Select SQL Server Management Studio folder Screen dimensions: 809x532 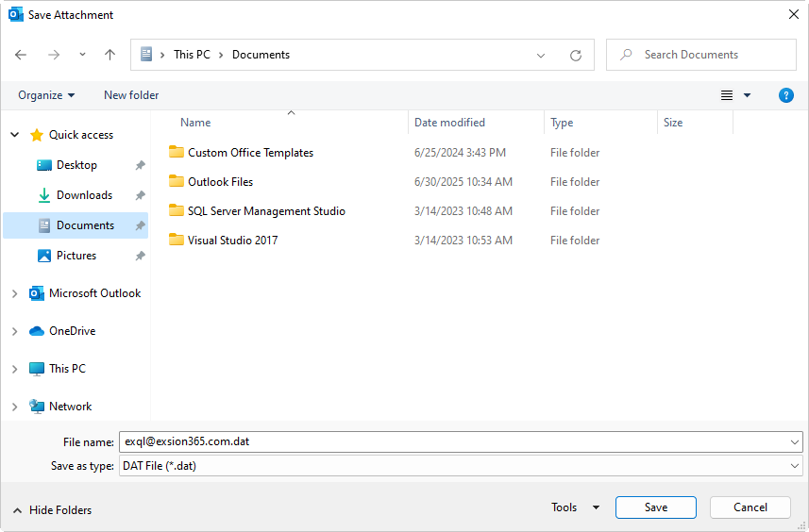point(266,211)
